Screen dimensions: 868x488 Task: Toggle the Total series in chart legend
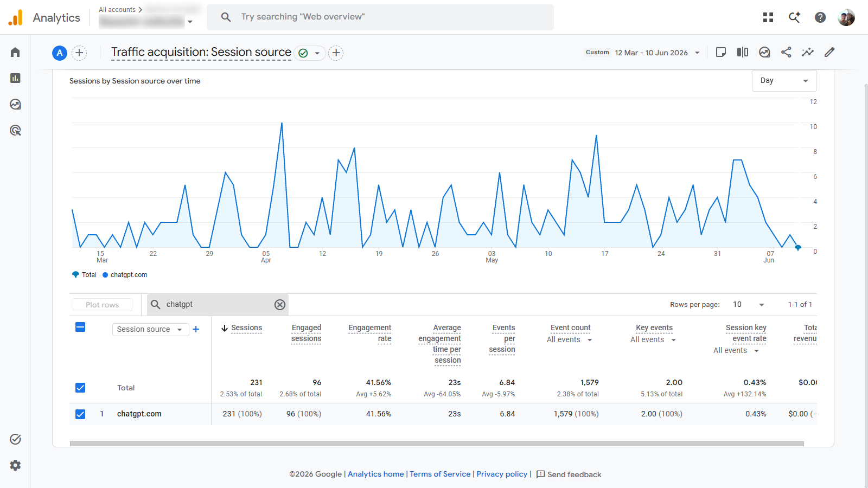point(84,275)
